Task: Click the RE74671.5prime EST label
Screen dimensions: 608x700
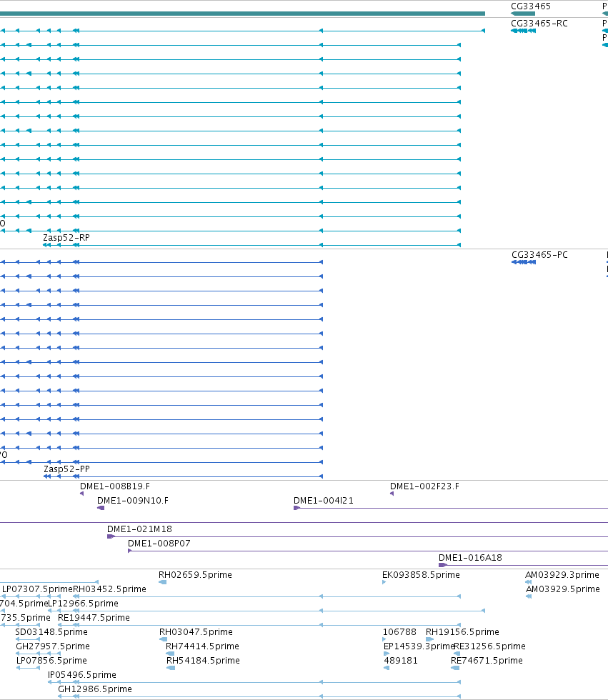Action: 487,660
